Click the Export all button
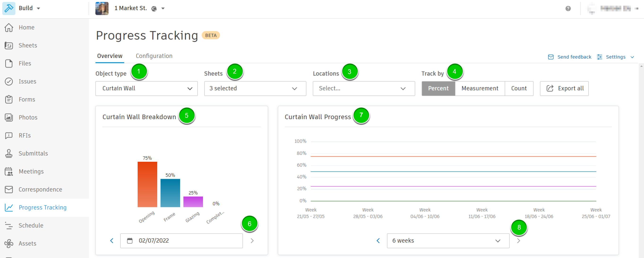 (564, 88)
